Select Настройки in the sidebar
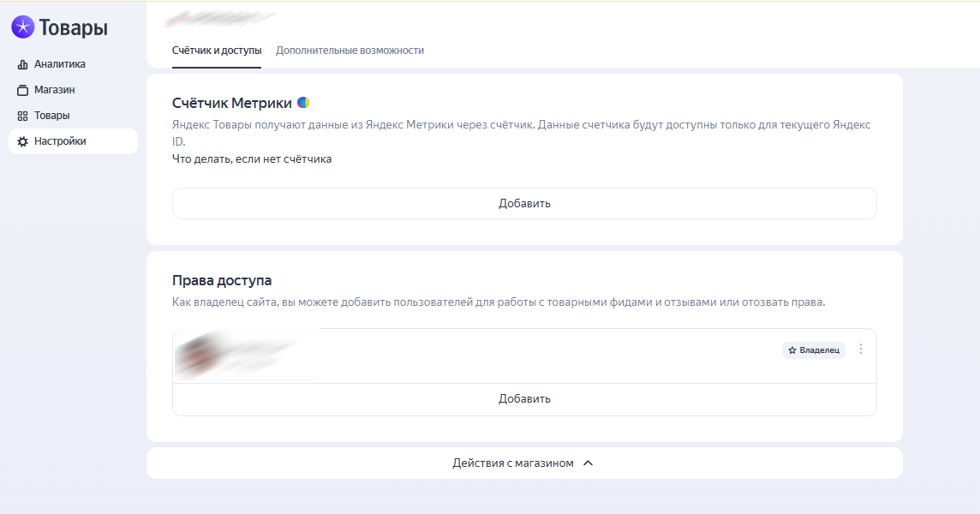980x514 pixels. [x=73, y=141]
